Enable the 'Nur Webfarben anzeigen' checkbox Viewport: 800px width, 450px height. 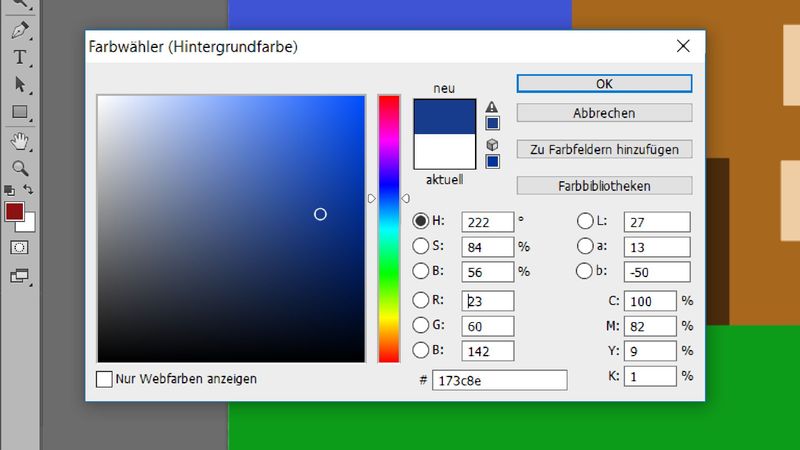point(104,379)
